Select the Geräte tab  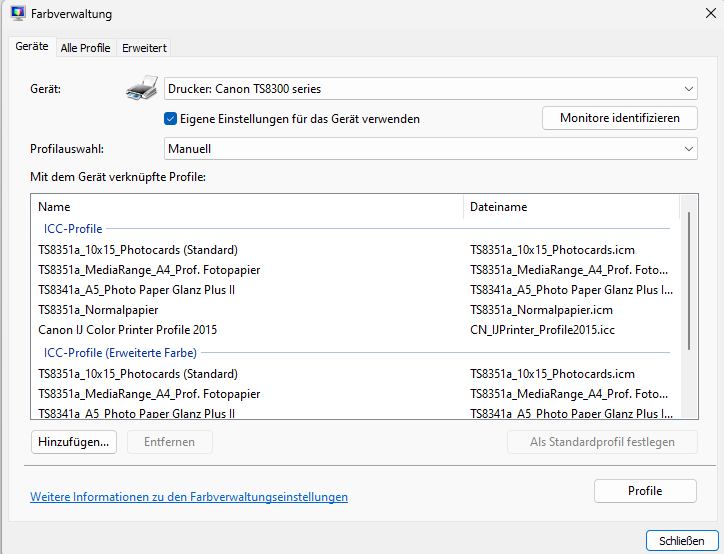point(32,47)
